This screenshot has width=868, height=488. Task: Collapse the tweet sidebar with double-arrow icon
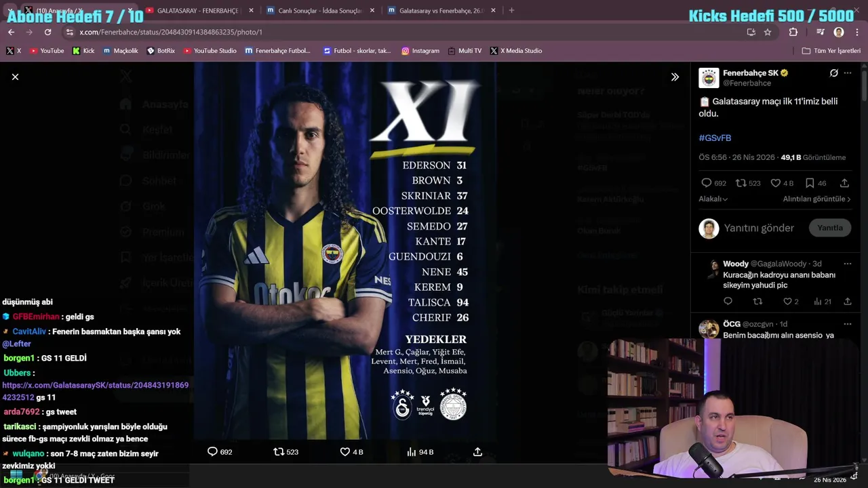pyautogui.click(x=675, y=77)
